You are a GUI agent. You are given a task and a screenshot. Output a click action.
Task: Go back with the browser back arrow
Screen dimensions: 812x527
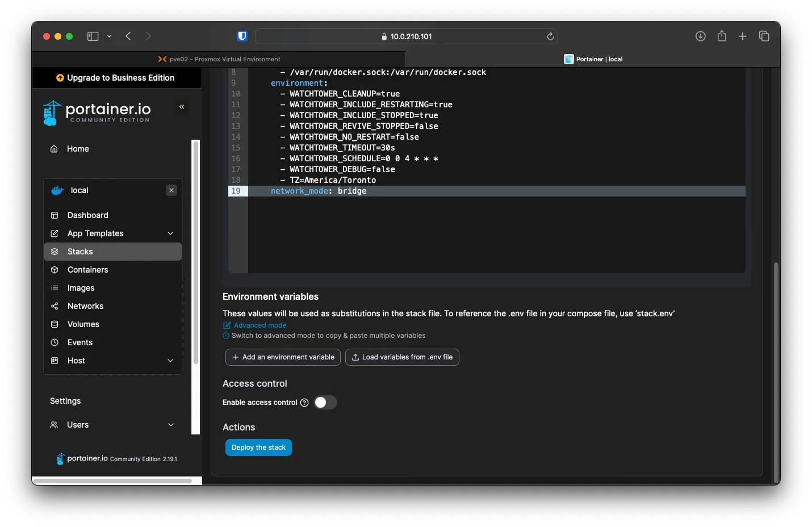click(x=128, y=36)
